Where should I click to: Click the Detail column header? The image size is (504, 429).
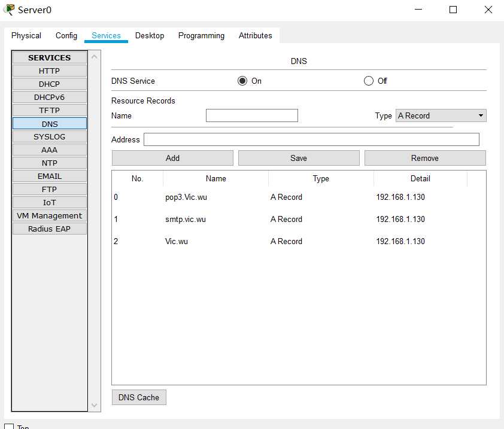click(420, 178)
